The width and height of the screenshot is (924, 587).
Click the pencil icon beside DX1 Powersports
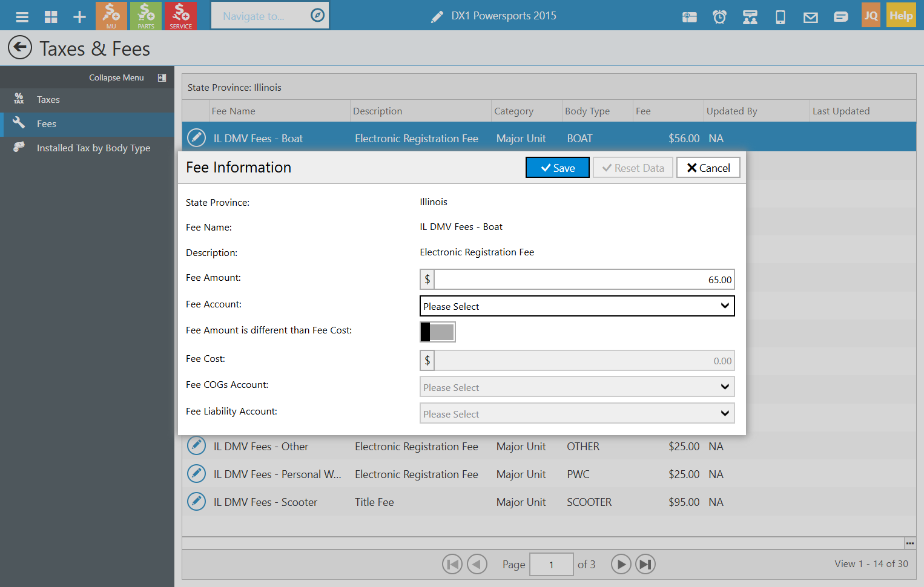click(x=437, y=17)
